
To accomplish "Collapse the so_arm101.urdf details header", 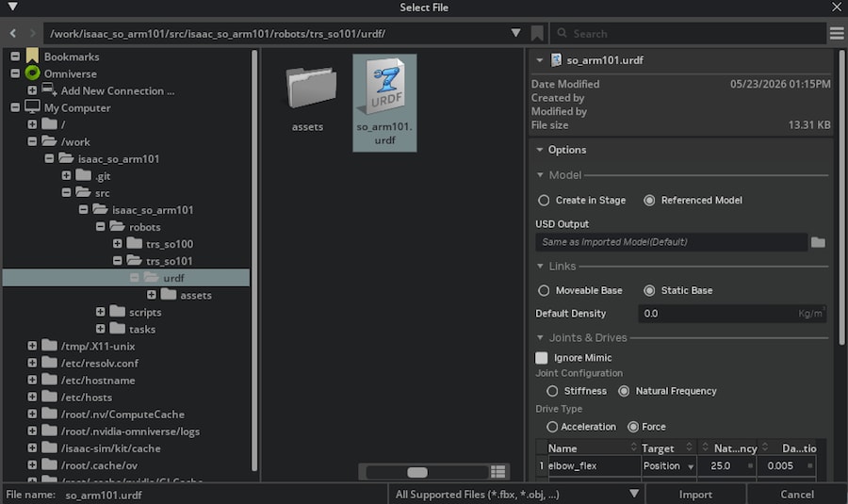I will point(539,60).
